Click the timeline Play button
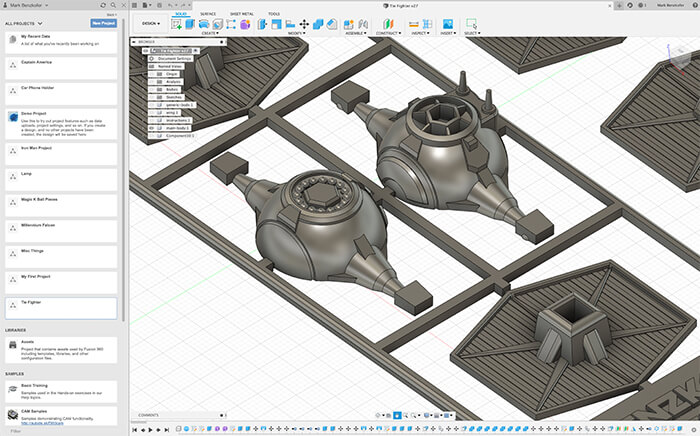 [x=150, y=430]
